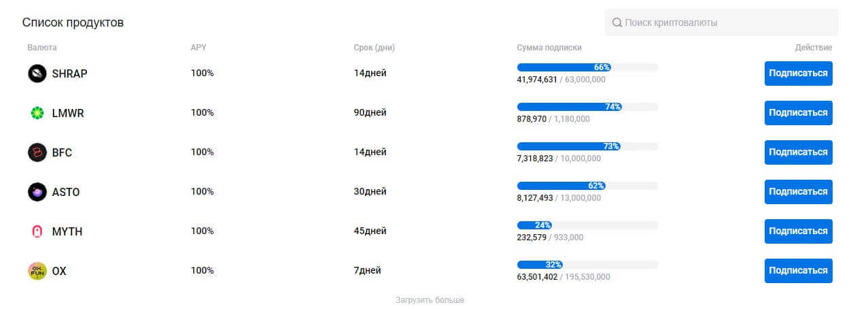Click the MYTH coin icon
The width and height of the screenshot is (868, 309).
[x=37, y=231]
